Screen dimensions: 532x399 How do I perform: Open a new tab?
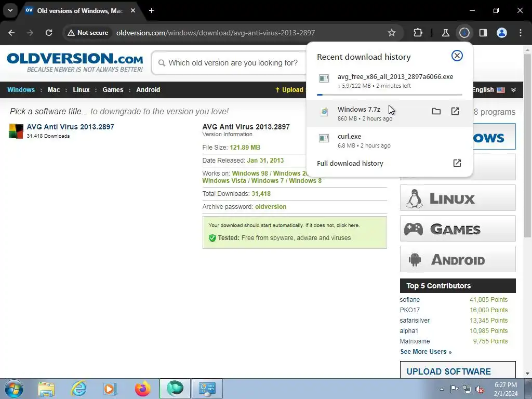(152, 11)
